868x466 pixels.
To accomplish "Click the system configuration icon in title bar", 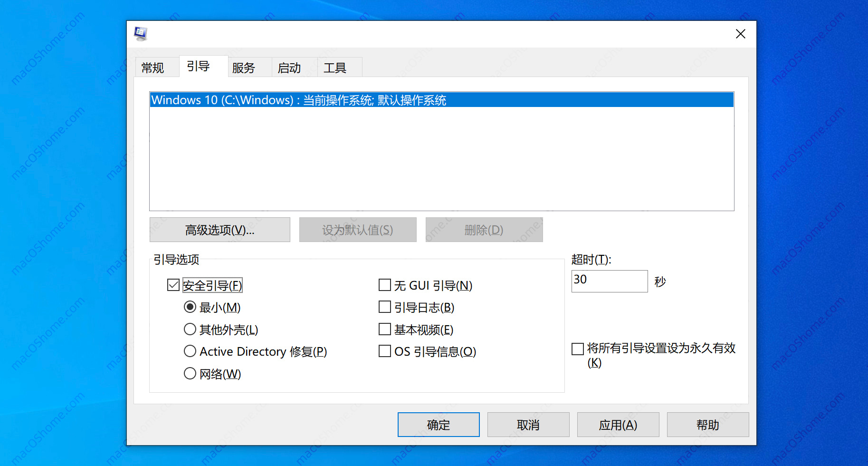I will 141,34.
